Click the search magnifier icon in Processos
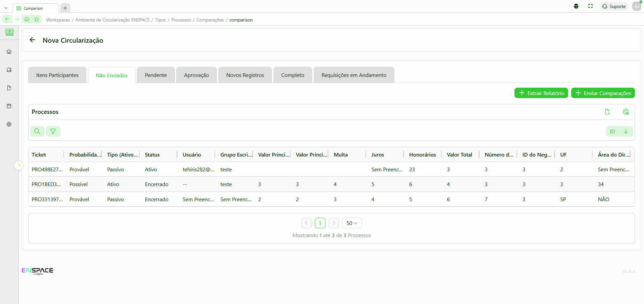Image resolution: width=644 pixels, height=304 pixels. (x=37, y=131)
